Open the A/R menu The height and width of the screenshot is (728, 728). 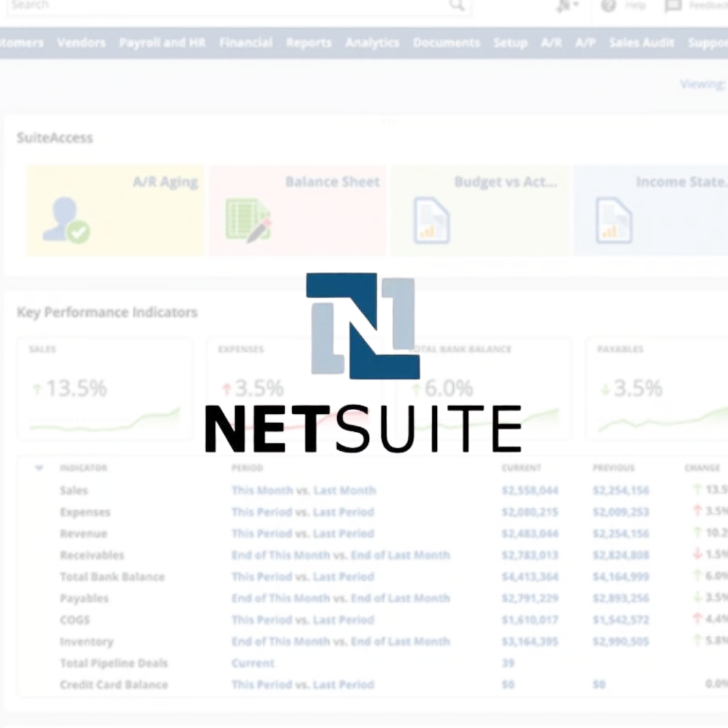pos(551,42)
